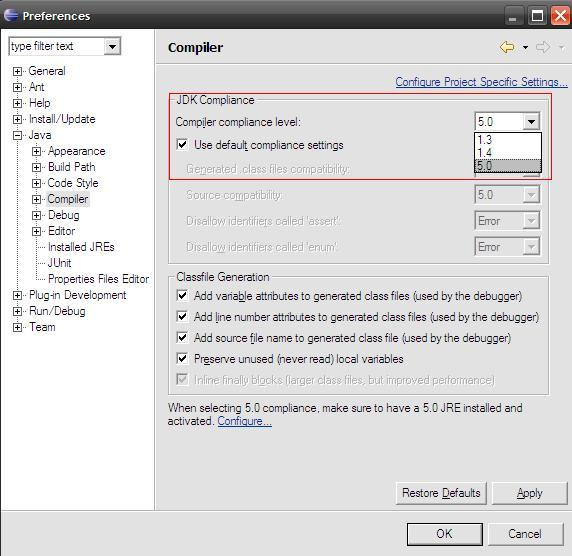
Task: Select Build Path preferences page
Action: pos(72,167)
